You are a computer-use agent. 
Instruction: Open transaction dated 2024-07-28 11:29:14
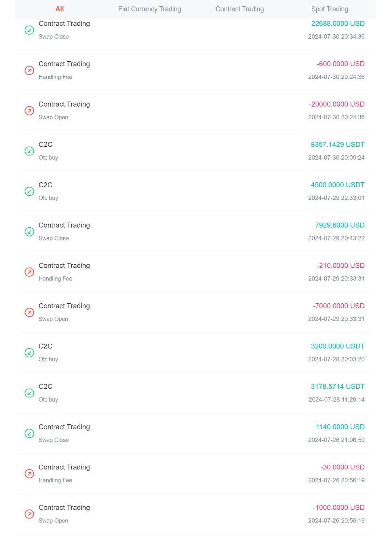pos(336,399)
